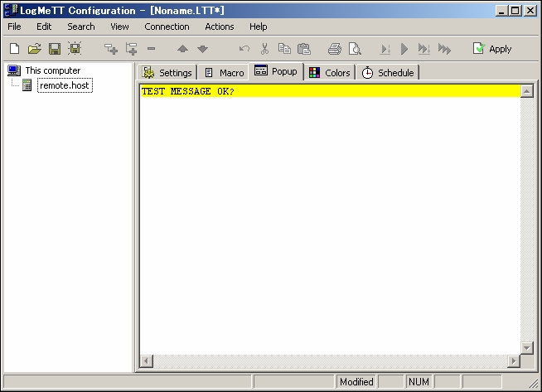542x392 pixels.
Task: Save configuration with the floppy disk icon
Action: tap(54, 49)
